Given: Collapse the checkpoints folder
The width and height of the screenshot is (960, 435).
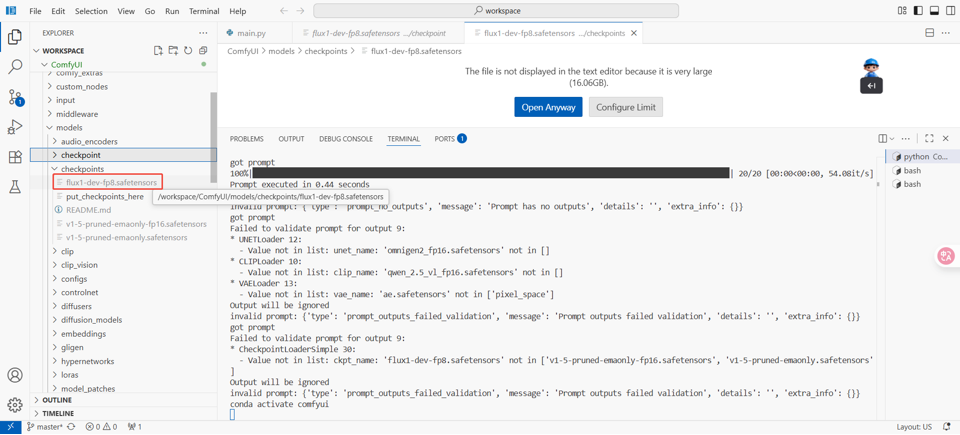Looking at the screenshot, I should (82, 169).
